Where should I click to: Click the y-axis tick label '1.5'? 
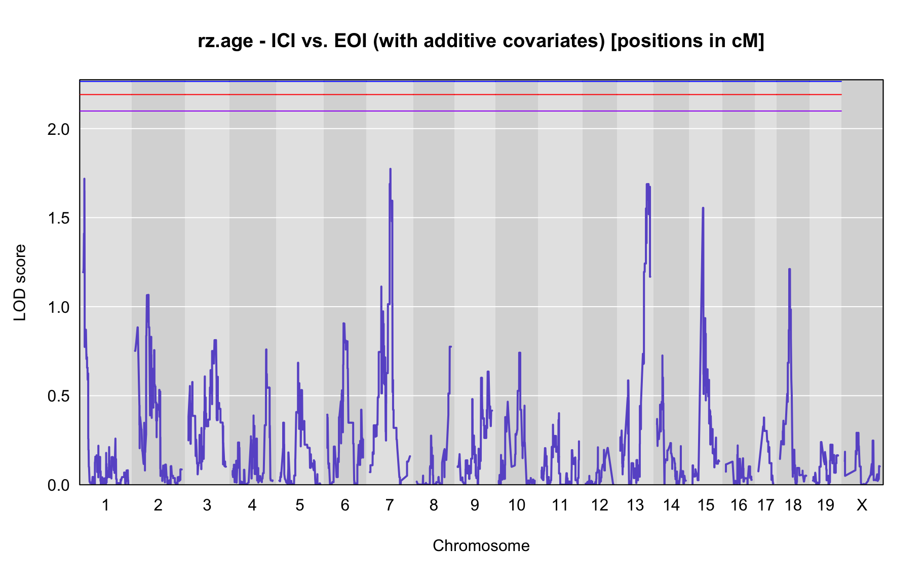click(x=58, y=218)
